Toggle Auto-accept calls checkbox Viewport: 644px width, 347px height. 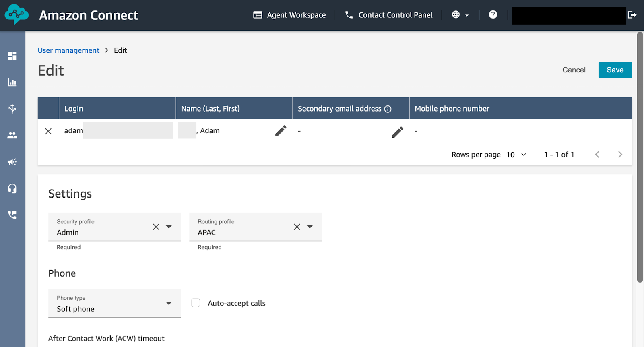coord(196,303)
